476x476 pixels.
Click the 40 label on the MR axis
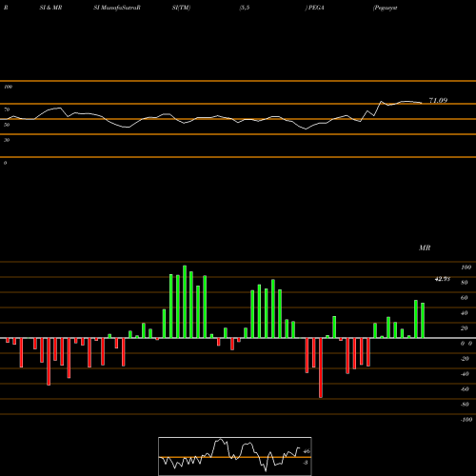tap(465, 313)
